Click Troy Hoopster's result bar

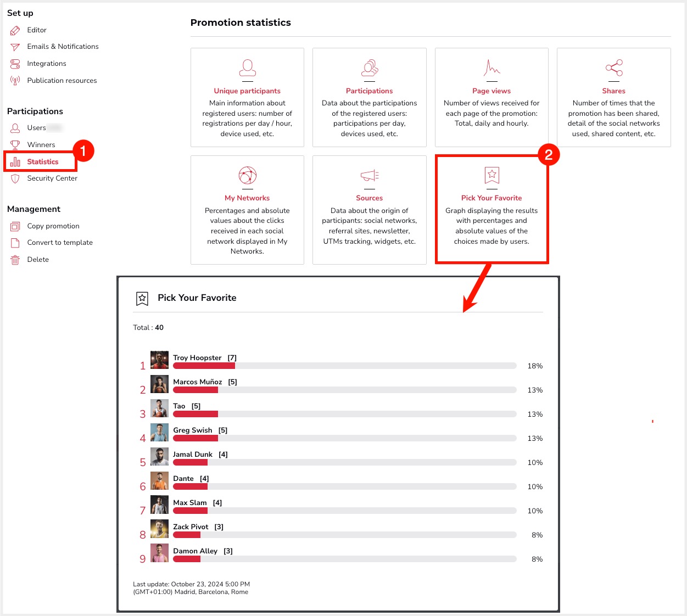click(x=344, y=366)
